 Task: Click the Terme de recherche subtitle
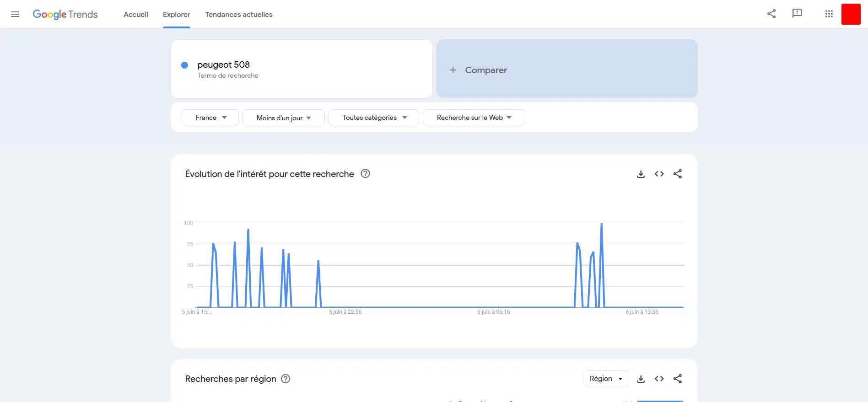tap(228, 75)
